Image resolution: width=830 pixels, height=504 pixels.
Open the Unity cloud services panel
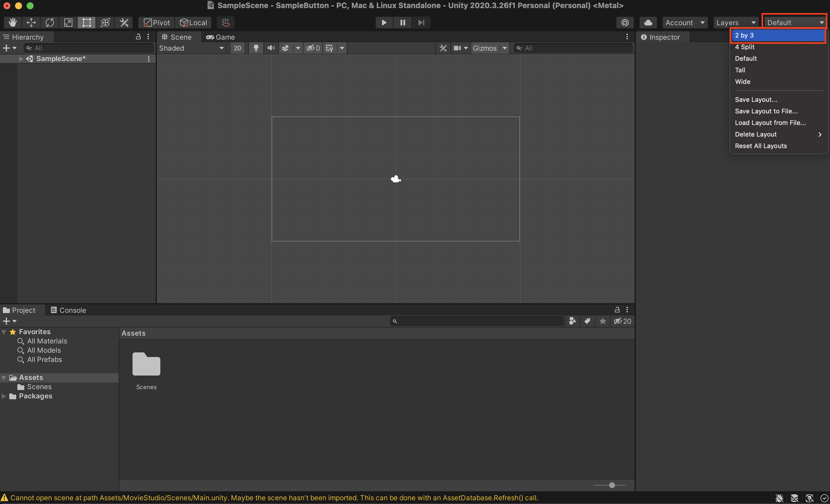pyautogui.click(x=648, y=22)
